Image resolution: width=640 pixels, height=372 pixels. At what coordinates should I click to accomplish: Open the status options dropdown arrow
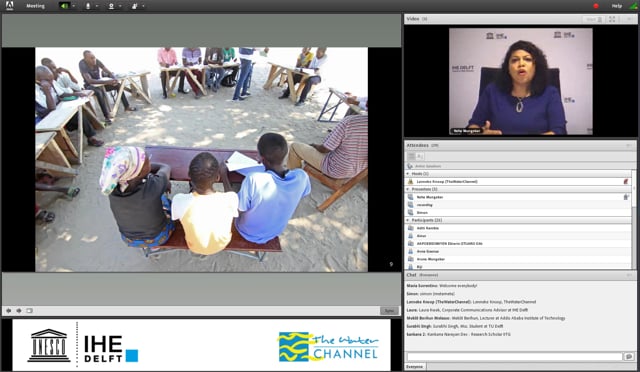point(143,6)
